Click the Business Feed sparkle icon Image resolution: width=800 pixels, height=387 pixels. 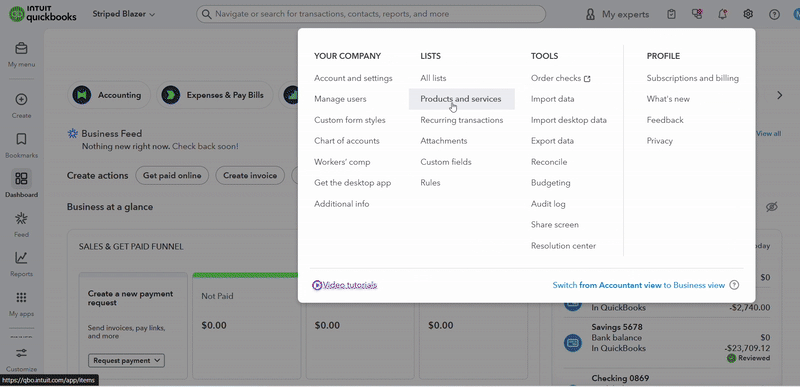pyautogui.click(x=73, y=134)
